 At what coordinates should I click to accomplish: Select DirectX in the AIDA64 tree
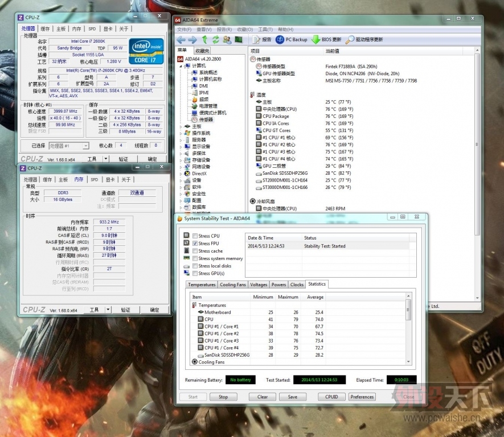tap(196, 174)
